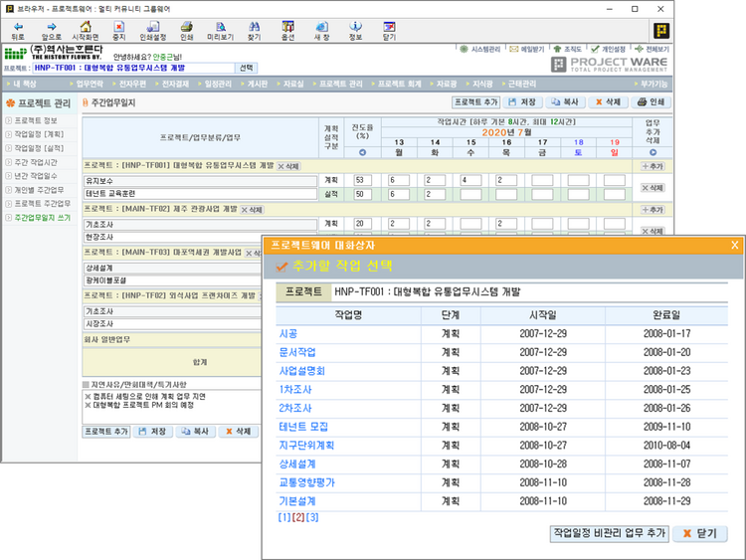The image size is (746, 560).
Task: Close the 프로젝트웨어 dialog with X
Action: [x=735, y=245]
